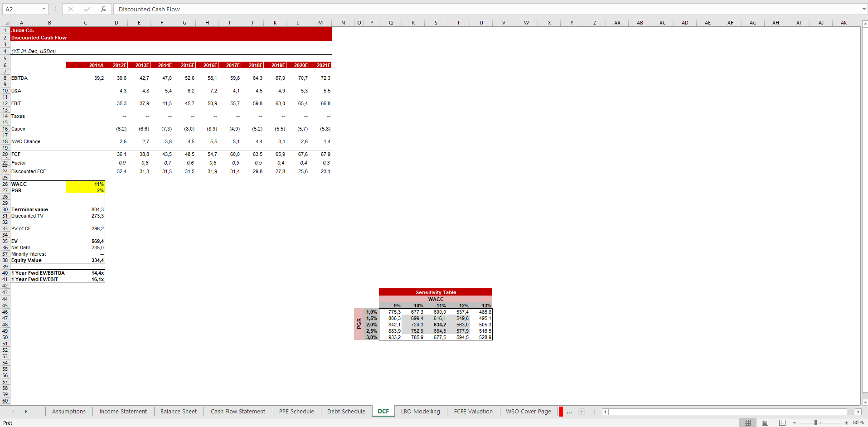Click the right scroll arrow of horizontal scrollbar

[x=858, y=412]
